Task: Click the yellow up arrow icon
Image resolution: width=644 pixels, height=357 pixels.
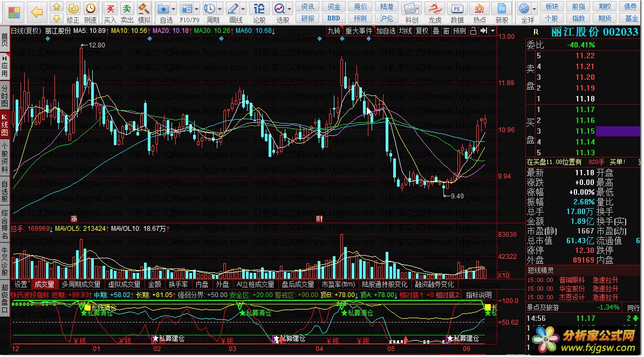Action: point(57,6)
